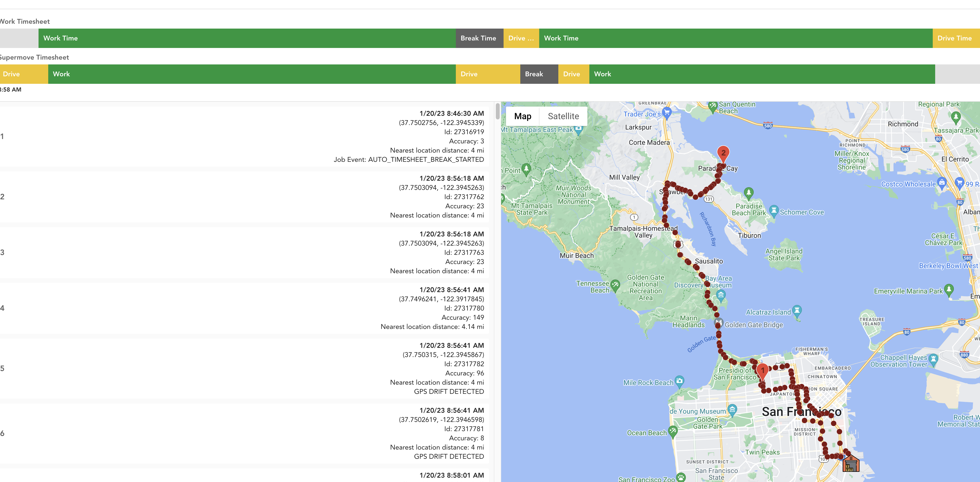Select the Drive segment in Supermove Timesheet
This screenshot has width=980, height=482.
point(24,74)
